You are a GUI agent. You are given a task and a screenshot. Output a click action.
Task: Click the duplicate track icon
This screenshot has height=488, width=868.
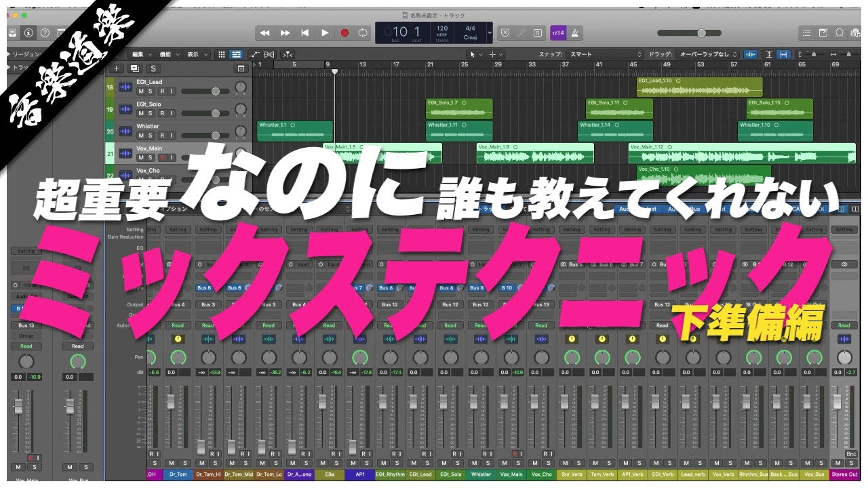pos(134,68)
